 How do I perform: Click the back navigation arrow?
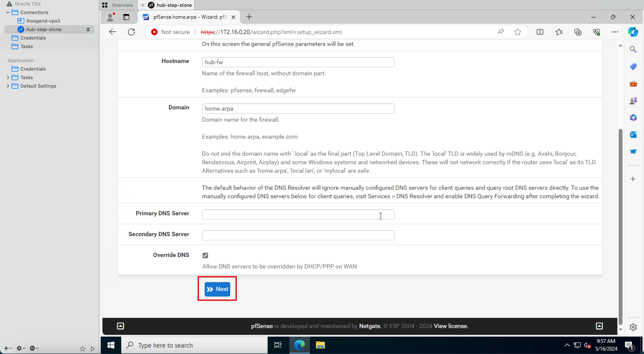point(113,32)
